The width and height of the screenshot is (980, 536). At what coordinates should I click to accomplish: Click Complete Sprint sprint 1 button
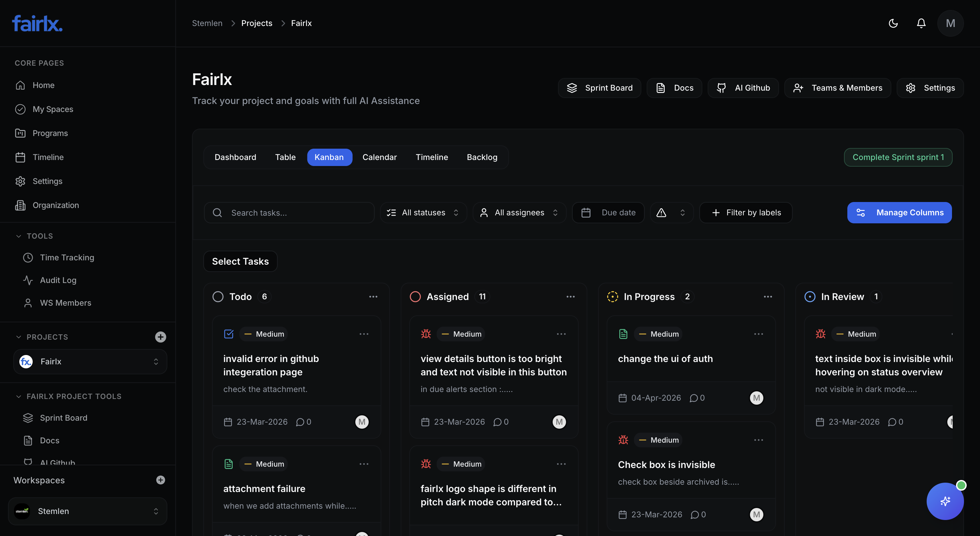(x=898, y=157)
